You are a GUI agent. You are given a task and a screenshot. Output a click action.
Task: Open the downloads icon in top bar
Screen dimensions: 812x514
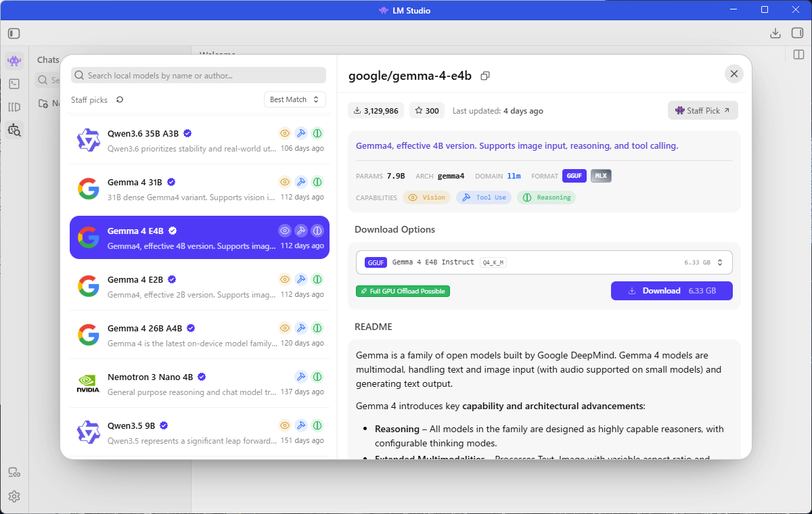[x=775, y=33]
